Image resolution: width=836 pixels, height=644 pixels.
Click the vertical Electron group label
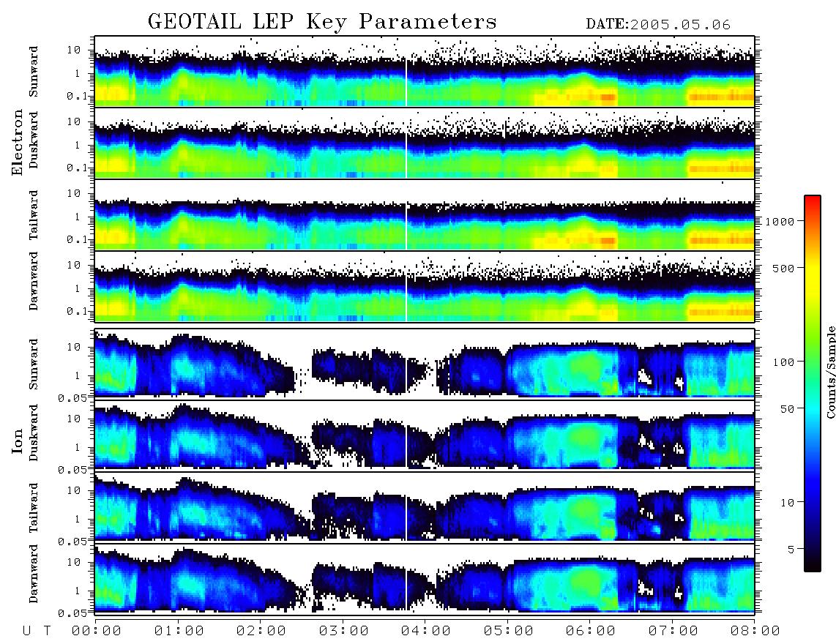[x=18, y=143]
